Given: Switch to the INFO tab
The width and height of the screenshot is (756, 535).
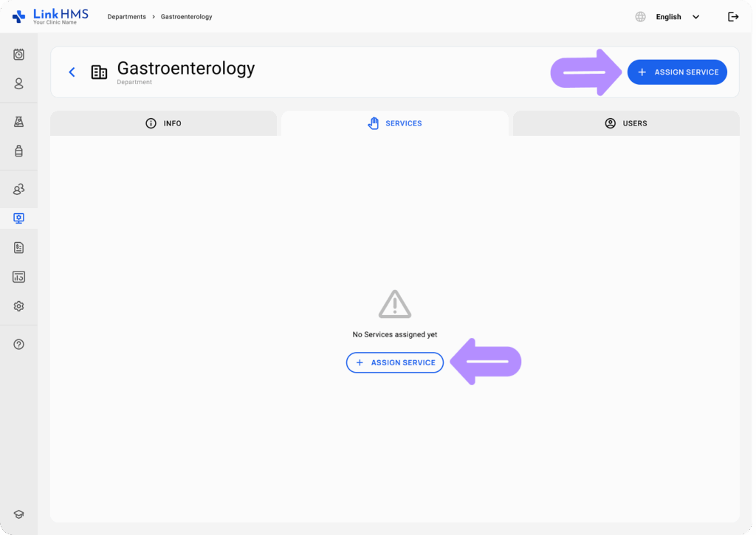Looking at the screenshot, I should coord(164,123).
